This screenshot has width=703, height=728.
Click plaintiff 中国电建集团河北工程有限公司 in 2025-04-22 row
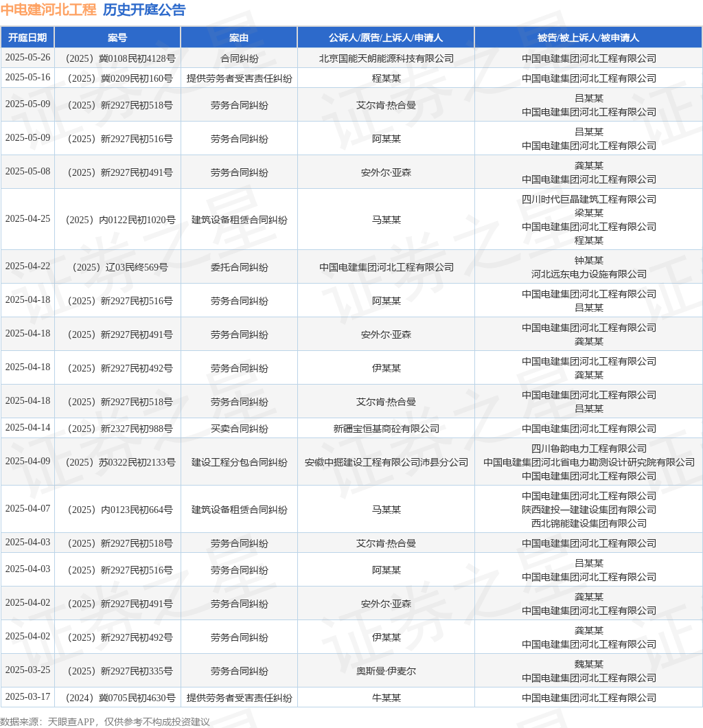(x=386, y=267)
